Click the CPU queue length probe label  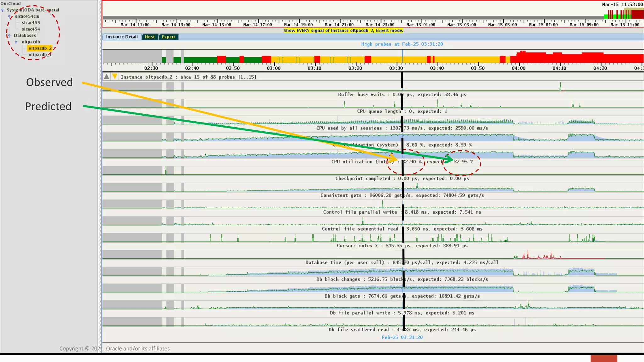coord(402,111)
